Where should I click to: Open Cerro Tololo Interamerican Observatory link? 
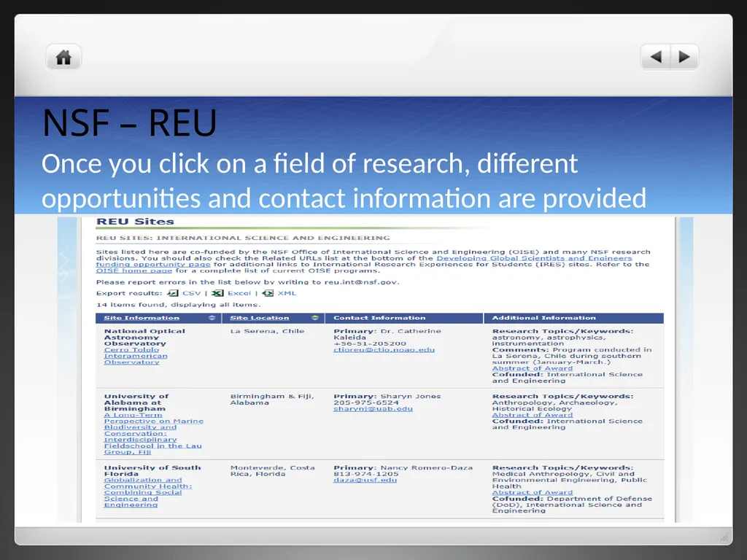(x=136, y=356)
